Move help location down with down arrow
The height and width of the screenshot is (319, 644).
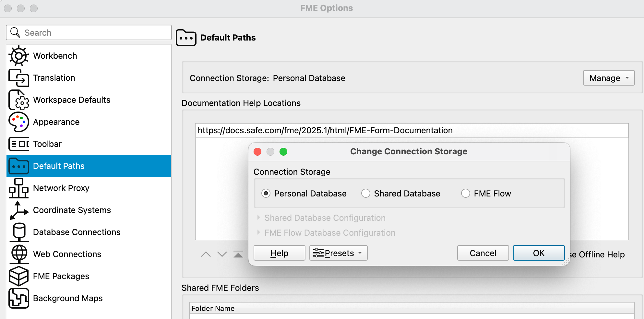(222, 254)
